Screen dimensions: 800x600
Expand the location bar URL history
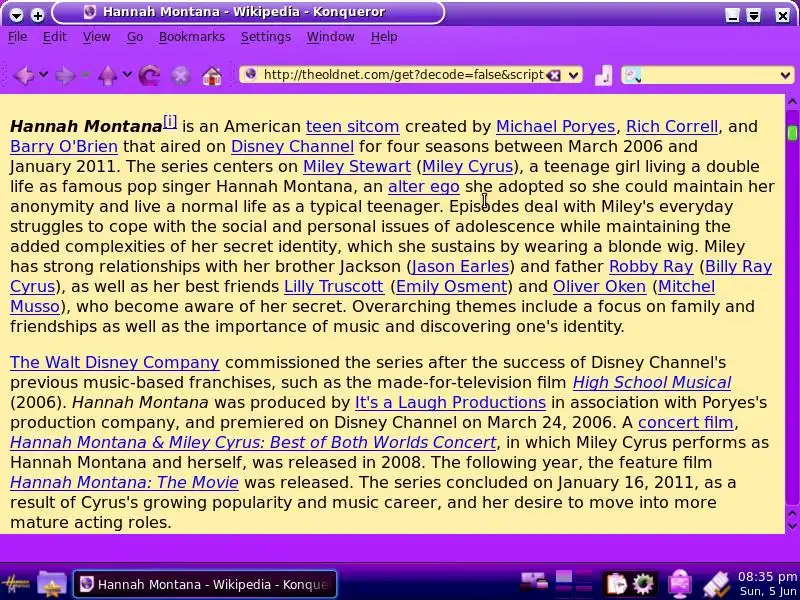[x=573, y=76]
